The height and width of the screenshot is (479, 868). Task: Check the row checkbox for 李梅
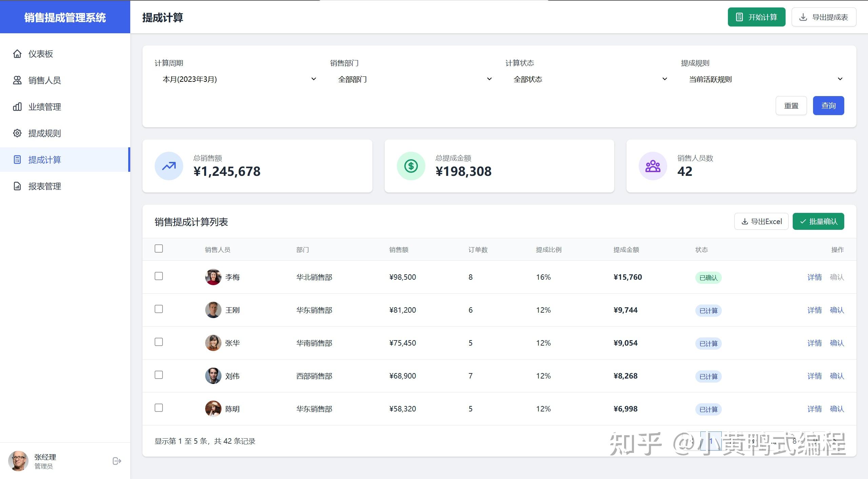159,276
